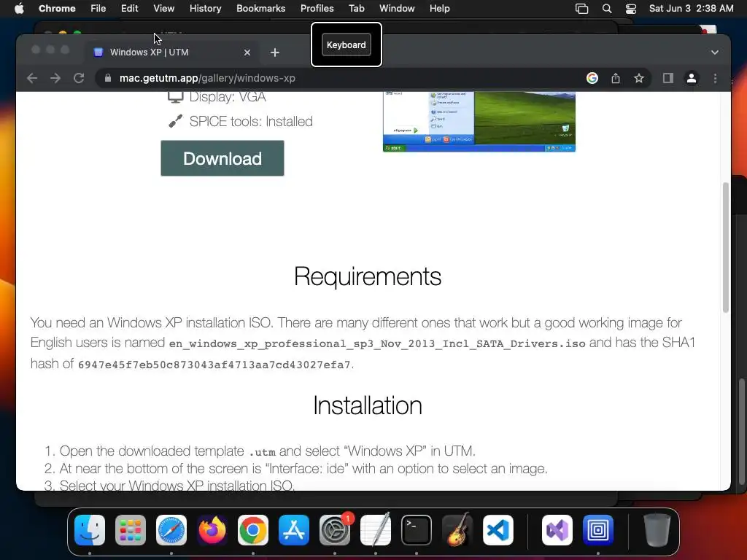Click the browser forward arrow
This screenshot has height=560, width=747.
coord(55,78)
